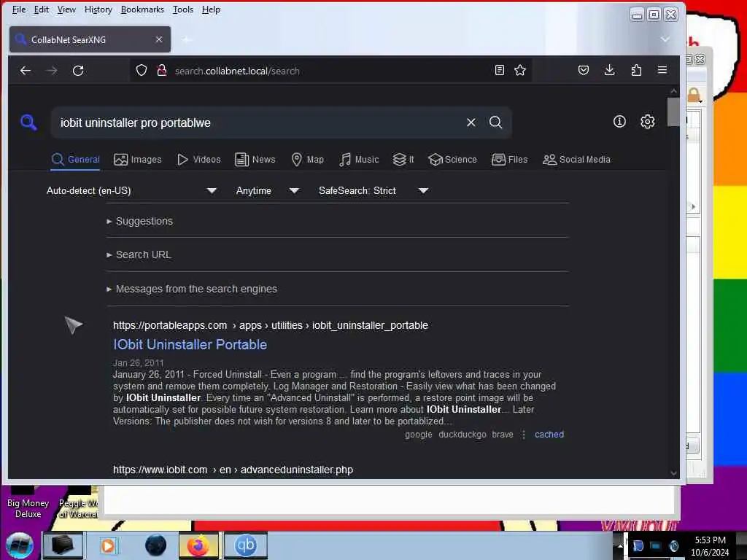The image size is (747, 560).
Task: Close the CollabNet SearXNG tab
Action: tap(159, 39)
